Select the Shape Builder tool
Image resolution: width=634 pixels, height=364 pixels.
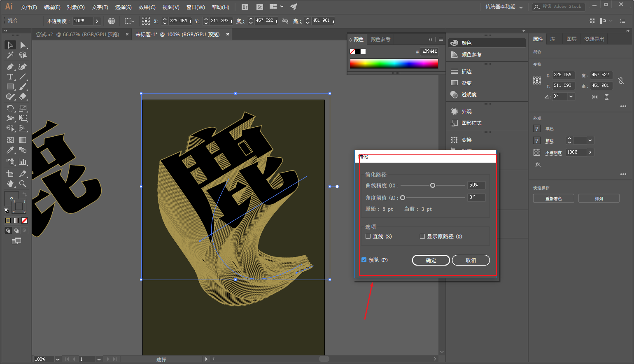[10, 128]
